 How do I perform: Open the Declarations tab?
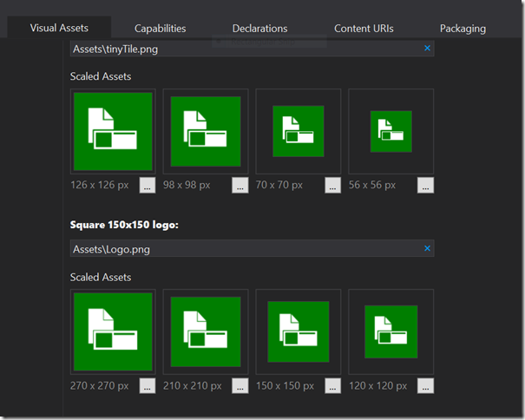[x=259, y=29]
